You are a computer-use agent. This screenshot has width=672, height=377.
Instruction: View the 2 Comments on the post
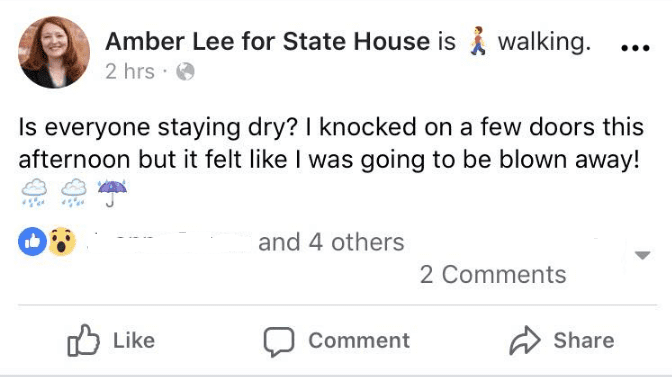493,274
